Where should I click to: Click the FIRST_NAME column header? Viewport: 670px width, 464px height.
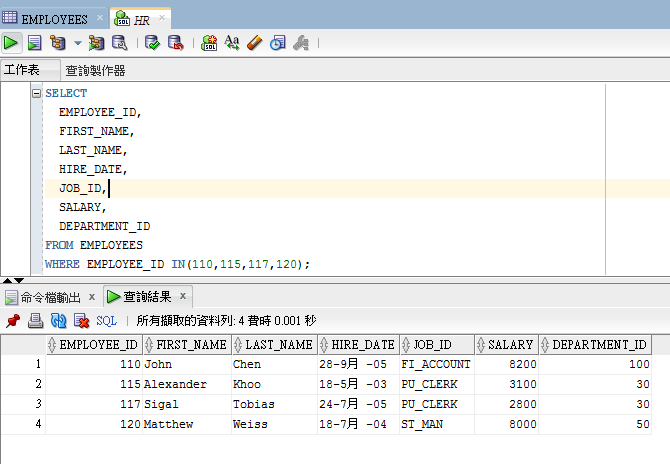pos(187,345)
